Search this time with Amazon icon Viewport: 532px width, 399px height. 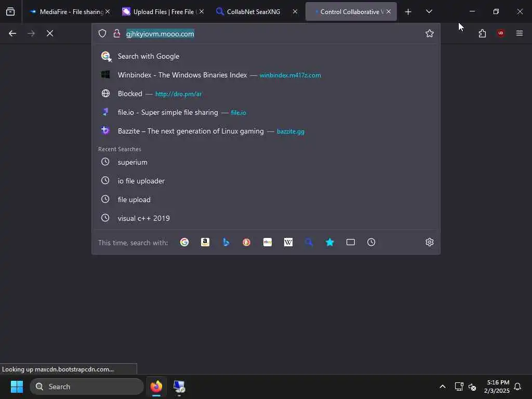(205, 242)
